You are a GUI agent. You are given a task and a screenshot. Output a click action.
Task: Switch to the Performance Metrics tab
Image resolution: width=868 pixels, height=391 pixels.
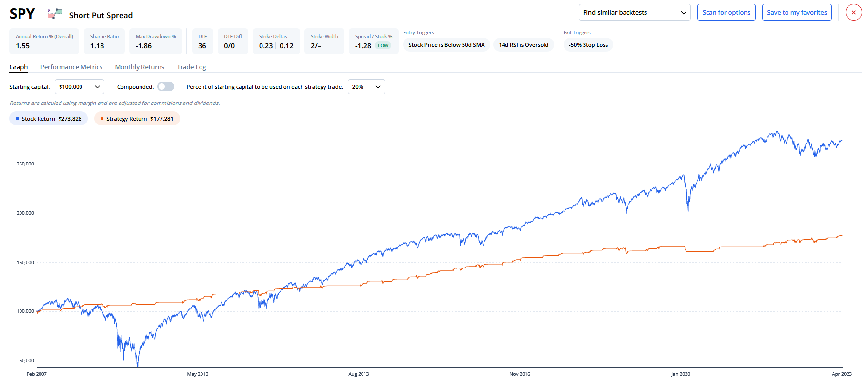[x=71, y=67]
